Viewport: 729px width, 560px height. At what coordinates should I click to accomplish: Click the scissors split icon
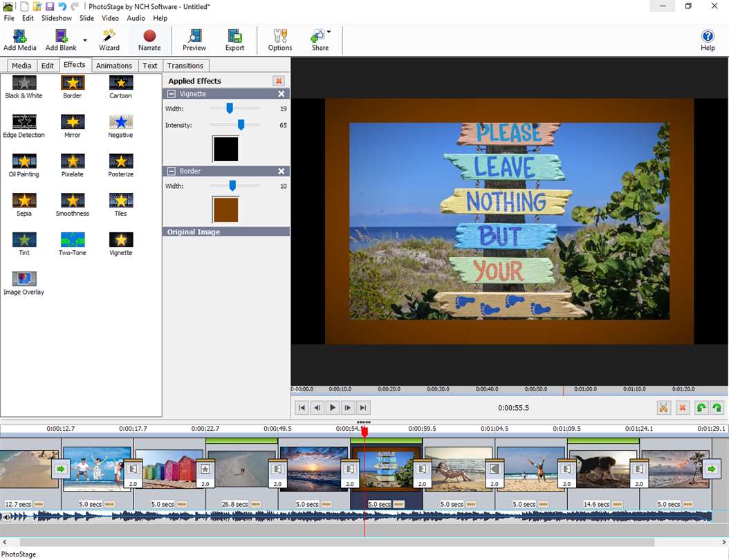point(663,408)
